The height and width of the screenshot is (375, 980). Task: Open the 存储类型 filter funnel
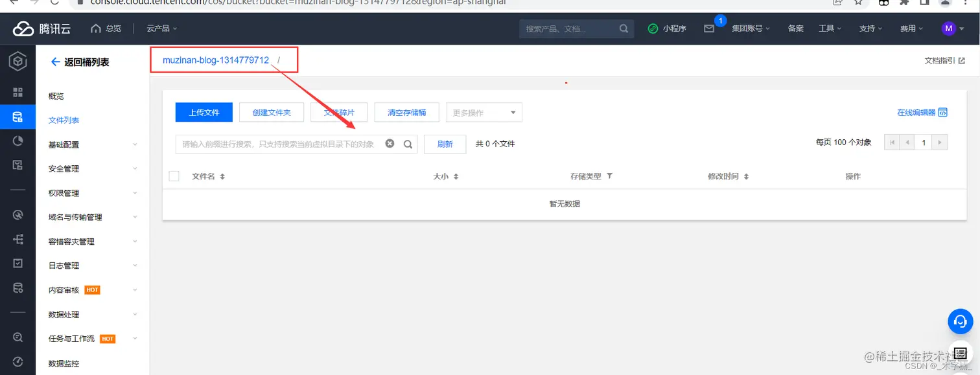click(x=610, y=176)
